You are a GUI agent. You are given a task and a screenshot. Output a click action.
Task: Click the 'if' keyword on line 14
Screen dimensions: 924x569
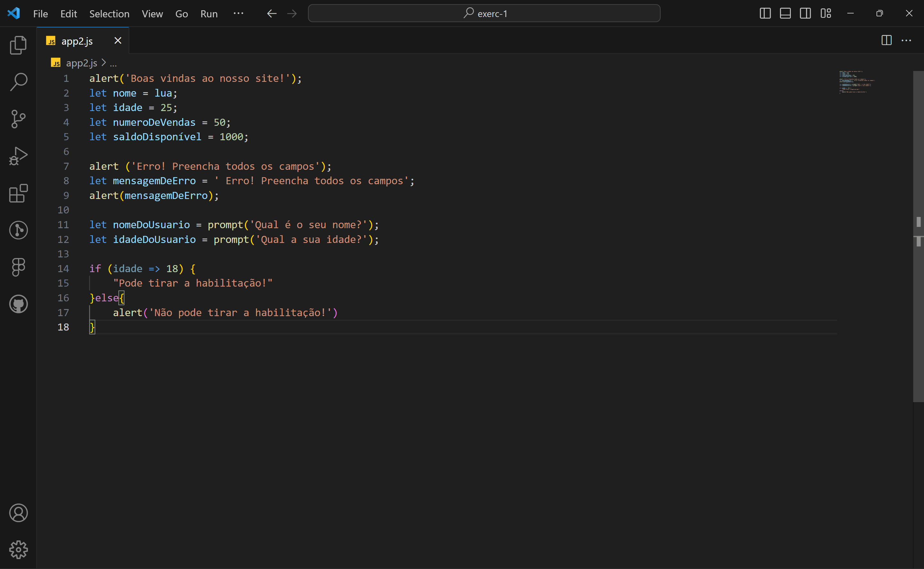95,269
